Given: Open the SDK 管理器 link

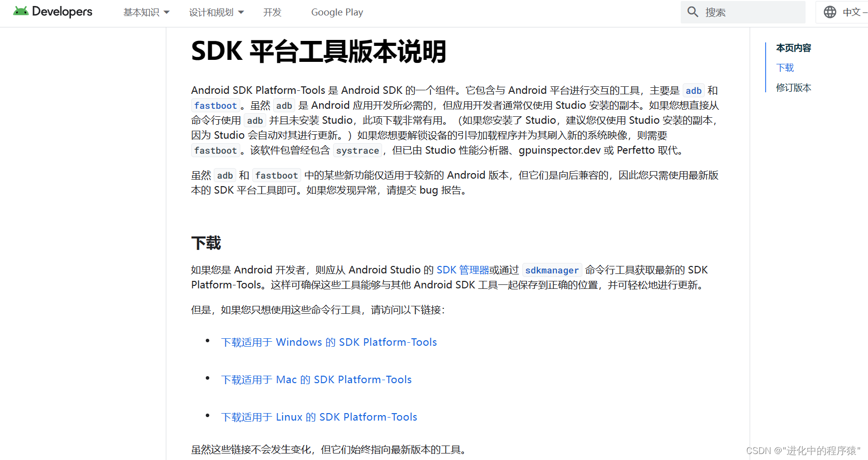Looking at the screenshot, I should coord(463,270).
